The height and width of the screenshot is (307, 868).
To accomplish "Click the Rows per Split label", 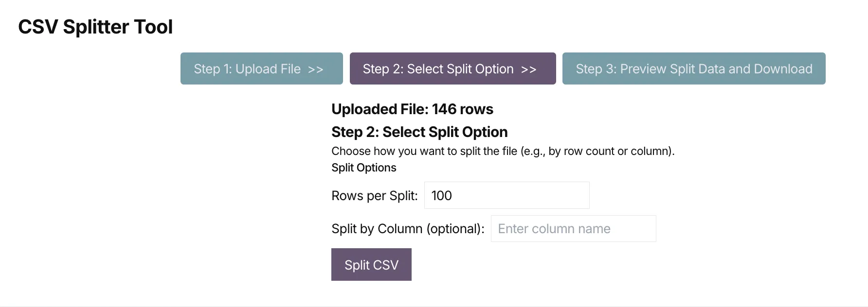I will click(374, 196).
